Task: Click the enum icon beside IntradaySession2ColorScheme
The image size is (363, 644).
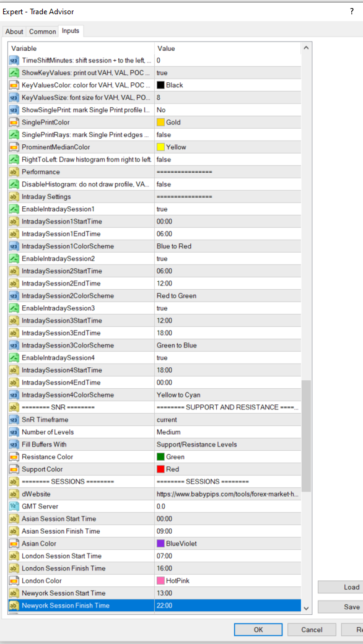Action: 14,296
